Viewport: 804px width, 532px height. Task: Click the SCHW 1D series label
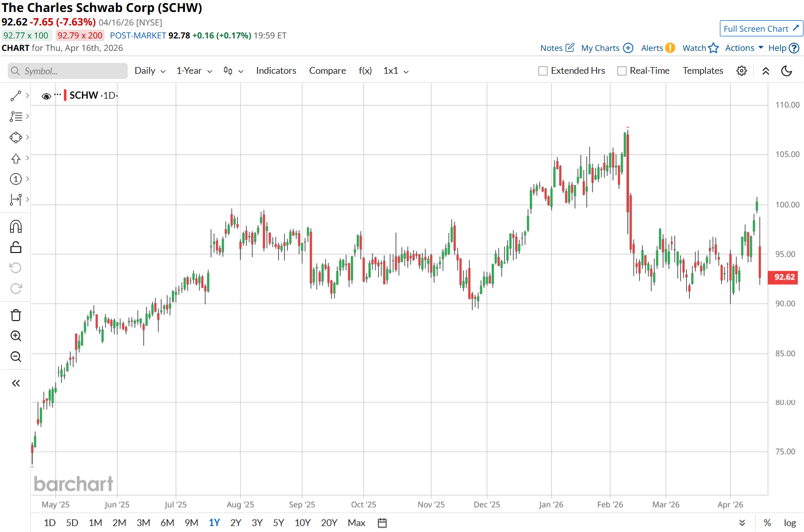pos(93,96)
